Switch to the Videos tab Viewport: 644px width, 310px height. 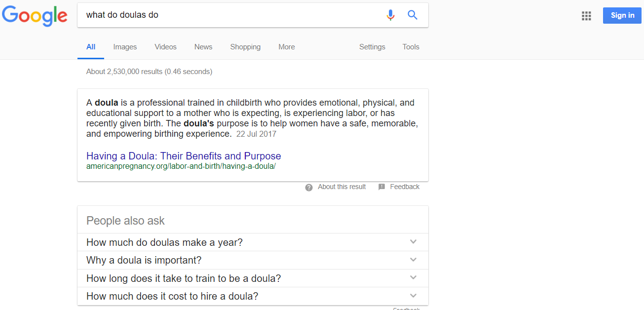click(165, 47)
